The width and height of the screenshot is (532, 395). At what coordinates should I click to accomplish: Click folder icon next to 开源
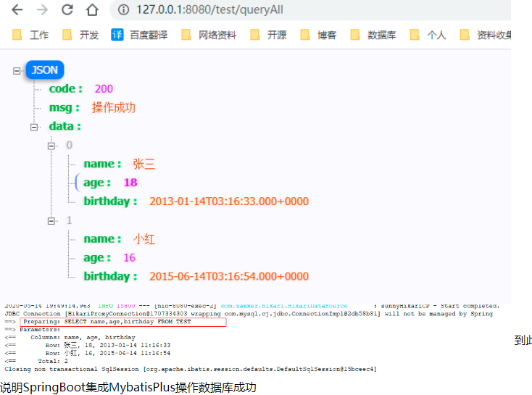tap(254, 35)
